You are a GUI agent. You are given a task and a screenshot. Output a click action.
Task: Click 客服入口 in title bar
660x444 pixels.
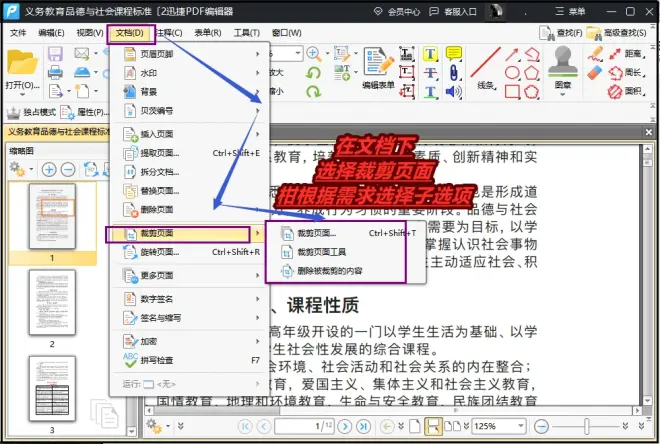pyautogui.click(x=453, y=11)
